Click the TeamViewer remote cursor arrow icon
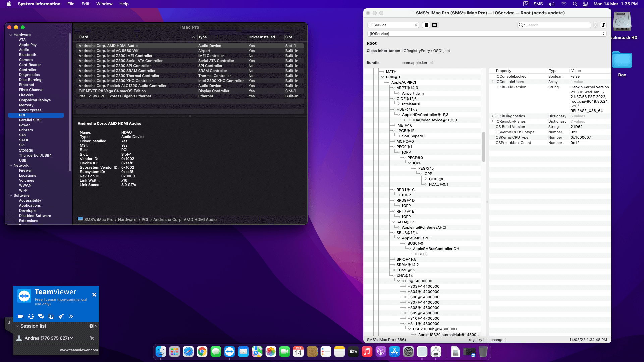Image resolution: width=644 pixels, height=362 pixels. [92, 338]
